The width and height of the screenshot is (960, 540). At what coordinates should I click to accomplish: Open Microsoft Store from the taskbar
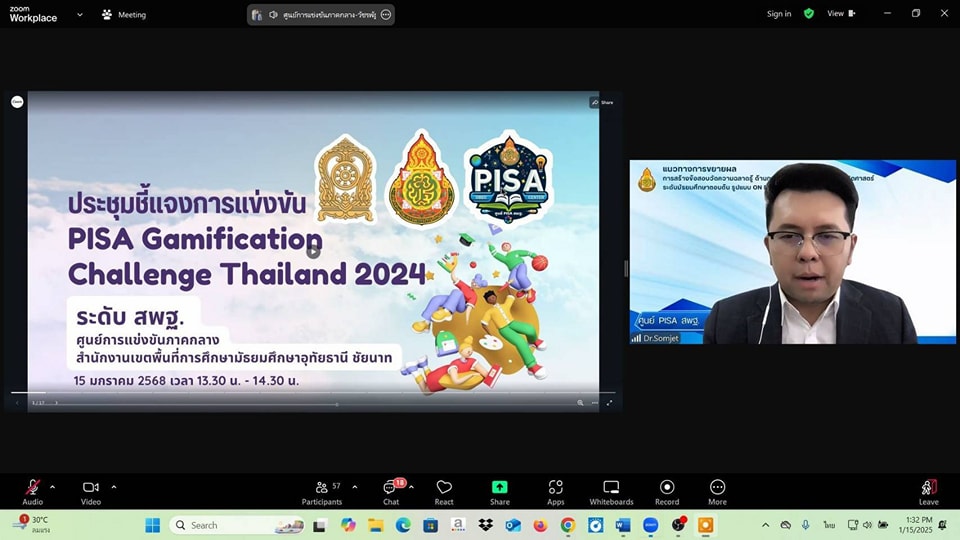(430, 525)
